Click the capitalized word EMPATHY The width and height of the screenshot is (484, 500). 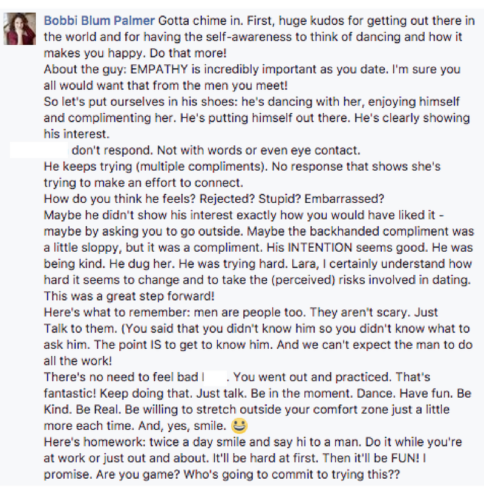pyautogui.click(x=159, y=69)
